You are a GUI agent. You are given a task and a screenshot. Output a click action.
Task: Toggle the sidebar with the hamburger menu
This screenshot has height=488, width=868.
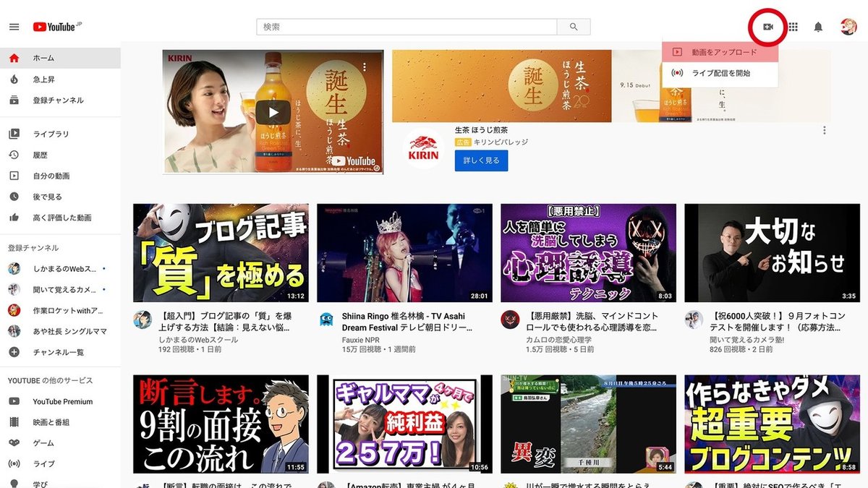click(x=14, y=27)
